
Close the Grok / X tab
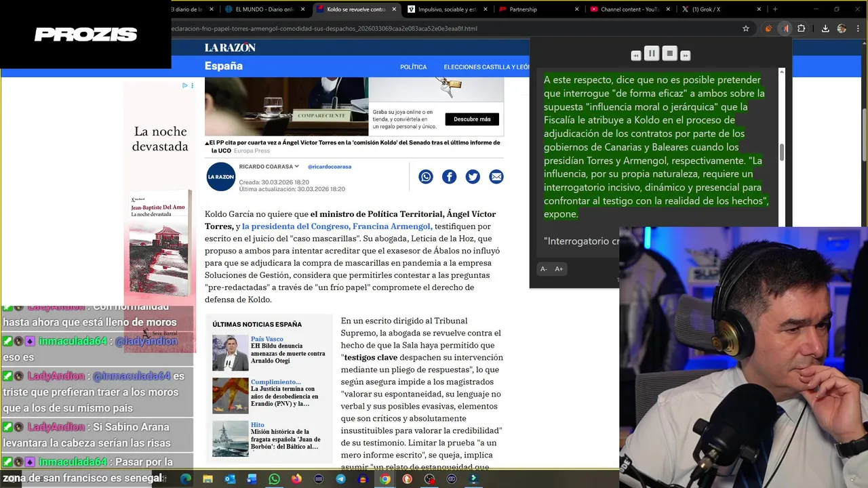pos(759,9)
